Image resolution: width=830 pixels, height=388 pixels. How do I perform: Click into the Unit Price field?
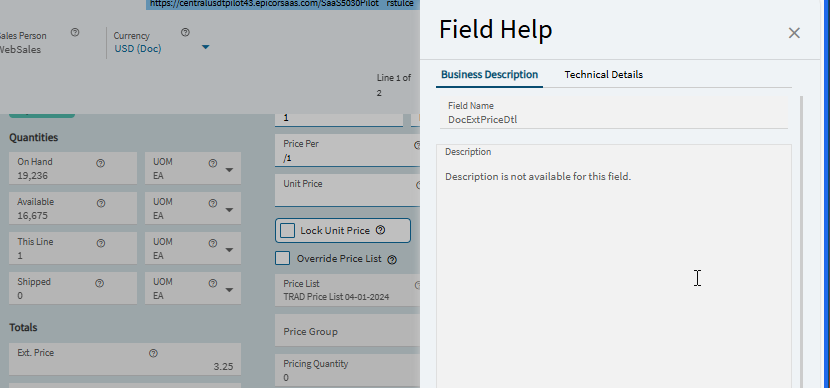[x=347, y=191]
